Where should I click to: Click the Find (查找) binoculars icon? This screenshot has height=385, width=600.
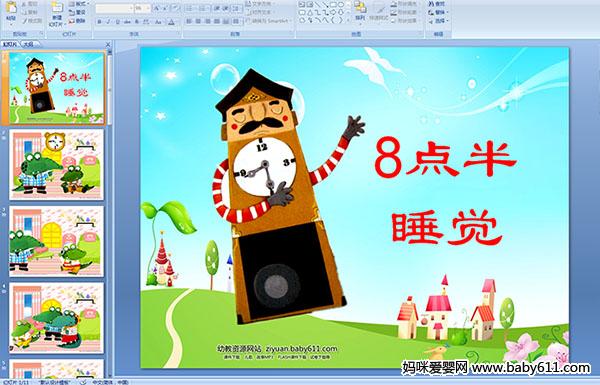431,4
